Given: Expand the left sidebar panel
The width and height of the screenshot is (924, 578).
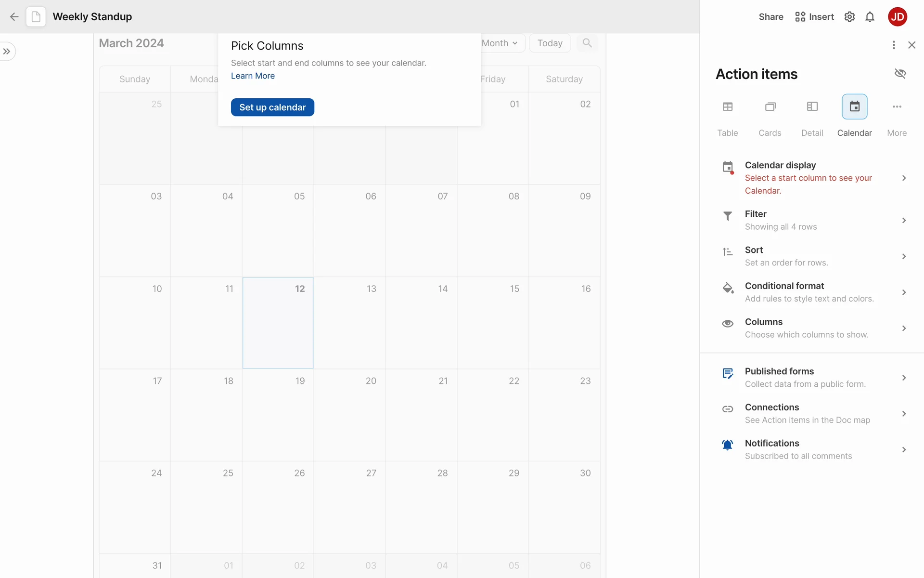Looking at the screenshot, I should click(7, 52).
